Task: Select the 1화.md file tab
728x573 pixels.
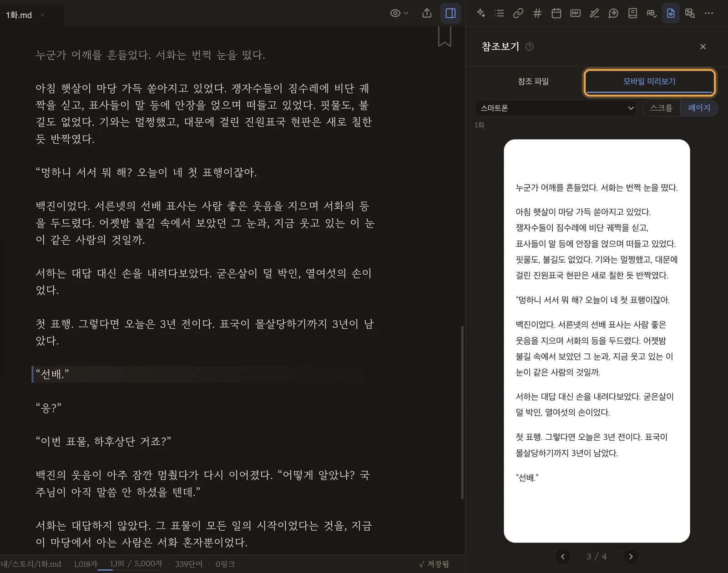Action: pyautogui.click(x=19, y=15)
